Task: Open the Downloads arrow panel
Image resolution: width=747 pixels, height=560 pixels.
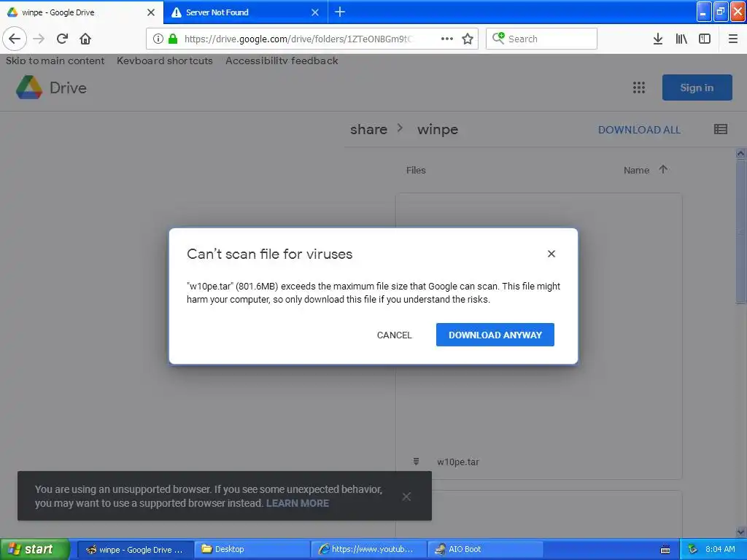Action: tap(658, 39)
